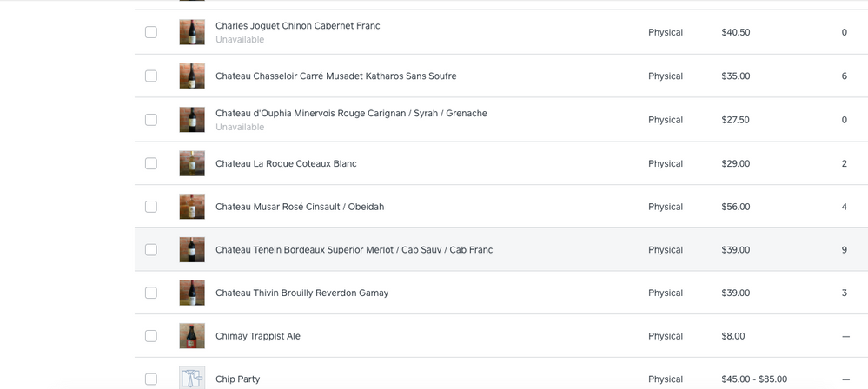Open Charles Joguet Chinon bottle thumbnail

(192, 32)
